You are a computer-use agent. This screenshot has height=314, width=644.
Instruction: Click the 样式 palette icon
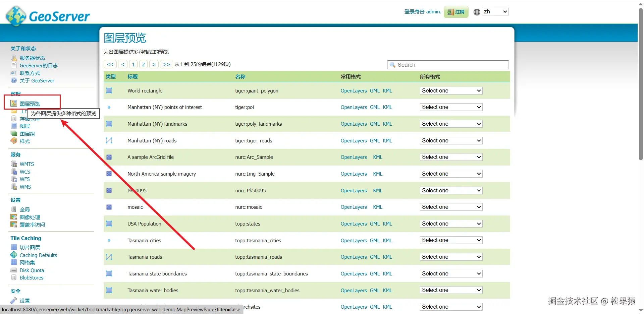(x=14, y=141)
